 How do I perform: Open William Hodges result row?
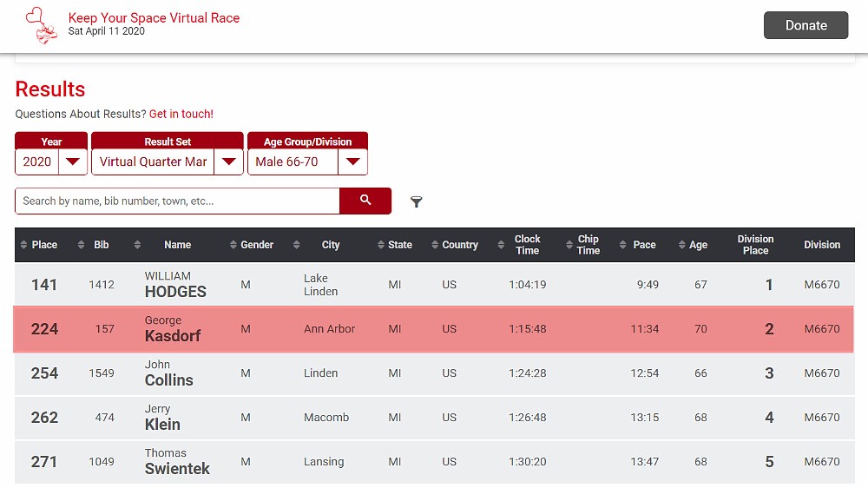pos(433,285)
